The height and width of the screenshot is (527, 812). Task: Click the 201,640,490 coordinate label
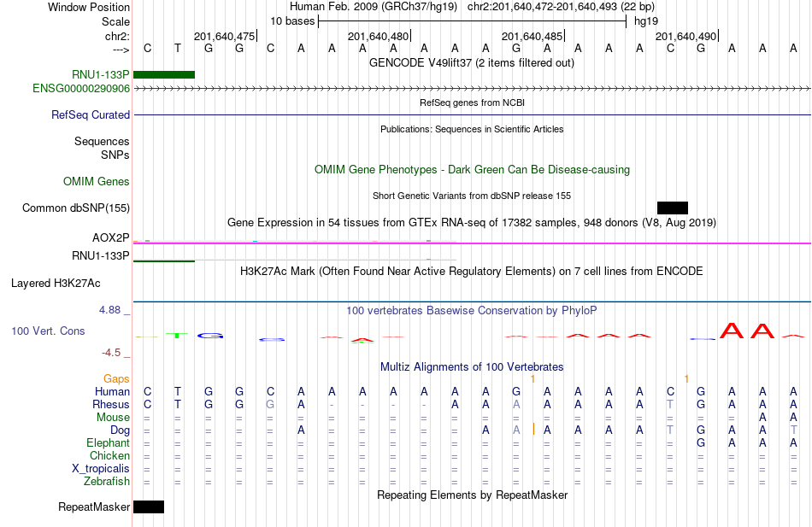[686, 36]
